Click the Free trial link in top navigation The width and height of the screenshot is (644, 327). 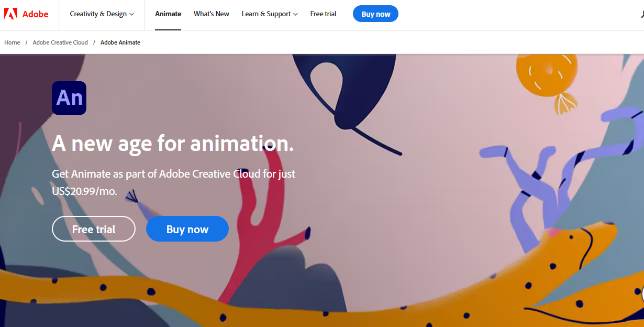pos(324,14)
